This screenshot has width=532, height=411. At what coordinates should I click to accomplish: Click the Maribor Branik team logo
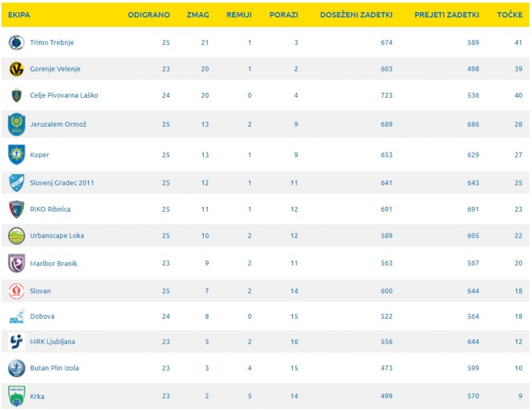pyautogui.click(x=16, y=263)
